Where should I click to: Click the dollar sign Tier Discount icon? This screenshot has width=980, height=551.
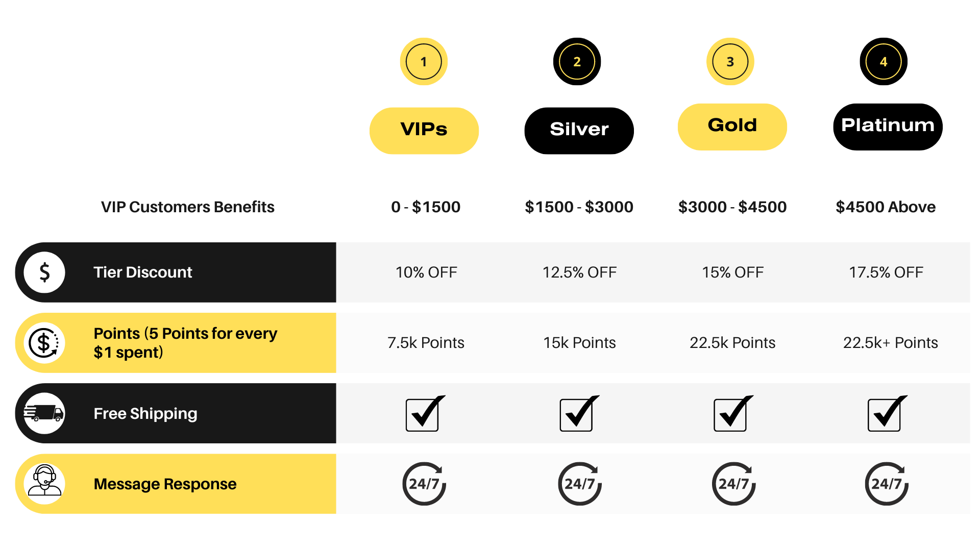[x=44, y=272]
